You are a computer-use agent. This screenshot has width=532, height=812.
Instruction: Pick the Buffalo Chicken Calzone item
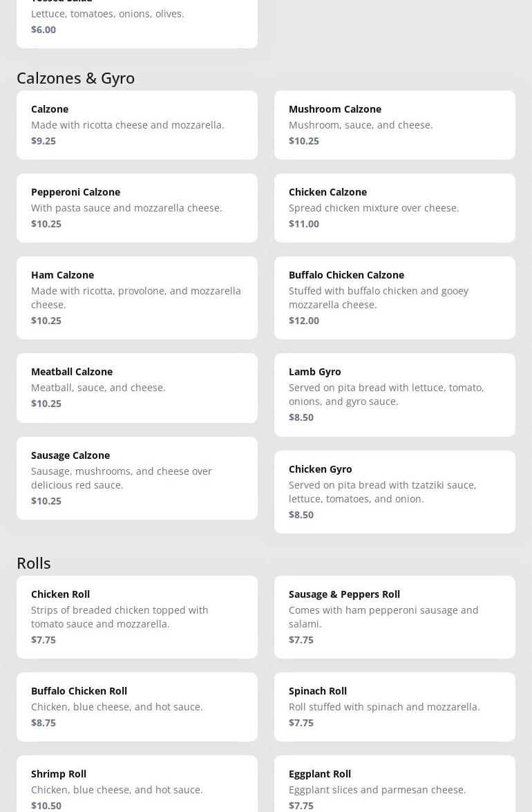pyautogui.click(x=395, y=298)
